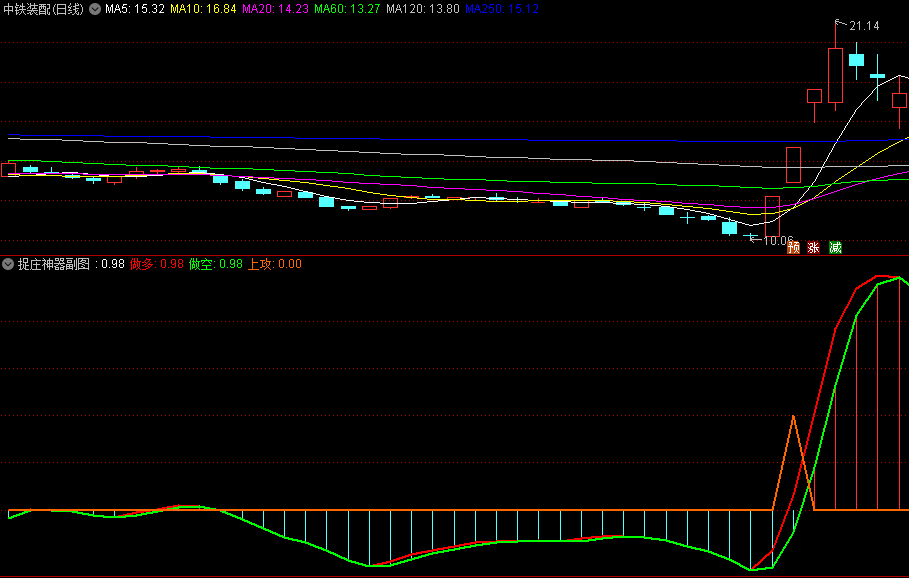Select the green MA60: 13.27 label

(347, 9)
